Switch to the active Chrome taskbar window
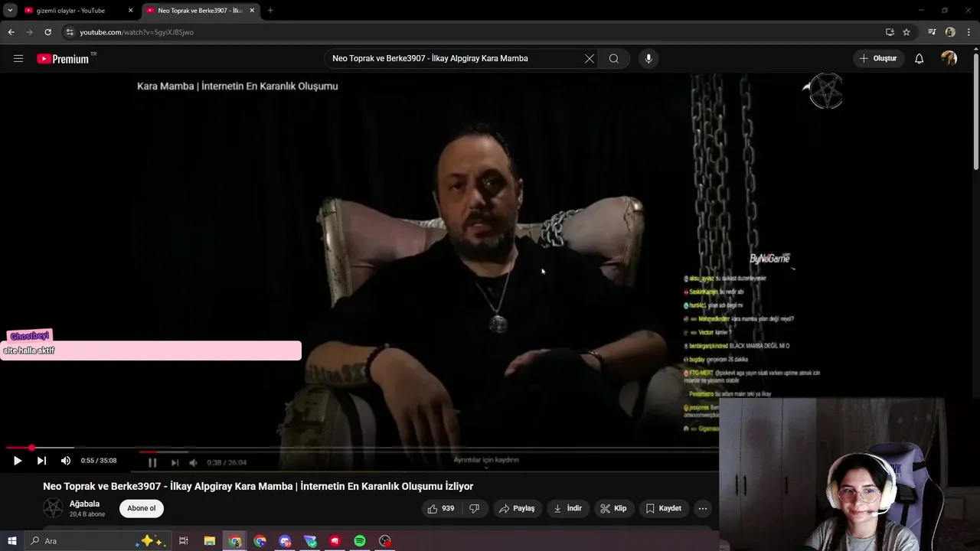Image resolution: width=980 pixels, height=551 pixels. tap(235, 541)
